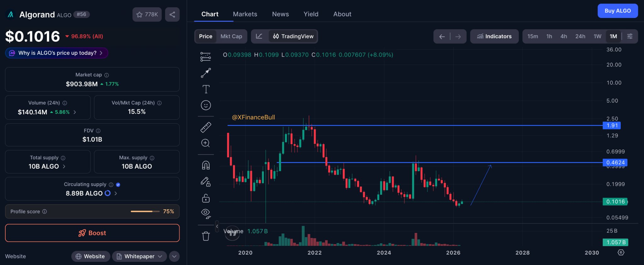Screen dimensions: 644x265
Task: Collapse the drawing toolbar arrow
Action: (217, 226)
